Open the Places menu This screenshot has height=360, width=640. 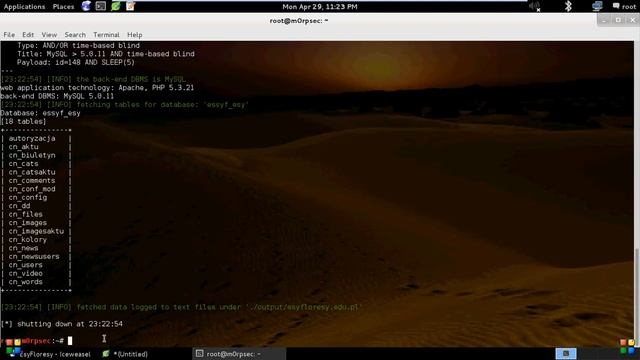[63, 7]
